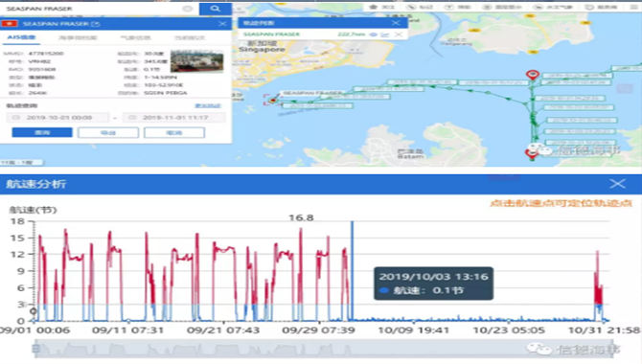Viewport: 642px width, 364px height.
Task: Open the start date 2019-10-01 picker
Action: 57,118
